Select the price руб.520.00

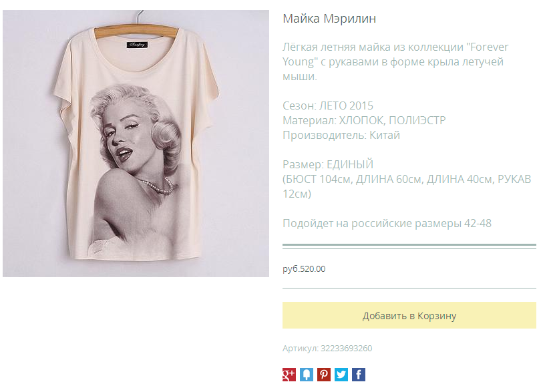pos(304,269)
